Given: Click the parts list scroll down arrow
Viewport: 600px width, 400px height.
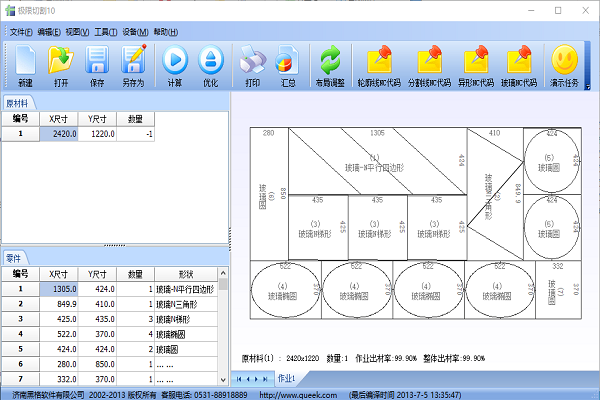Looking at the screenshot, I should coord(223,380).
